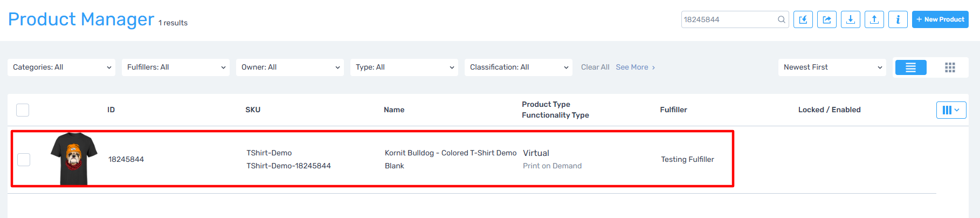Click the product search input field
The height and width of the screenshot is (218, 980).
point(728,19)
